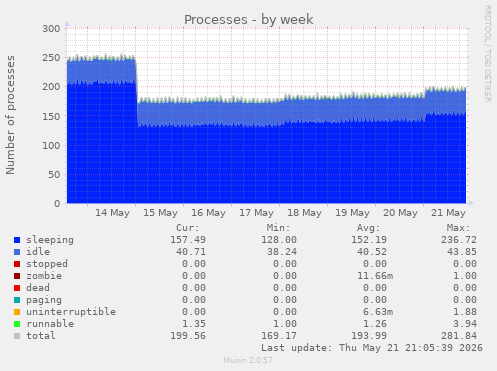Click the 'runnable' legend label
This screenshot has width=497, height=371.
(50, 324)
